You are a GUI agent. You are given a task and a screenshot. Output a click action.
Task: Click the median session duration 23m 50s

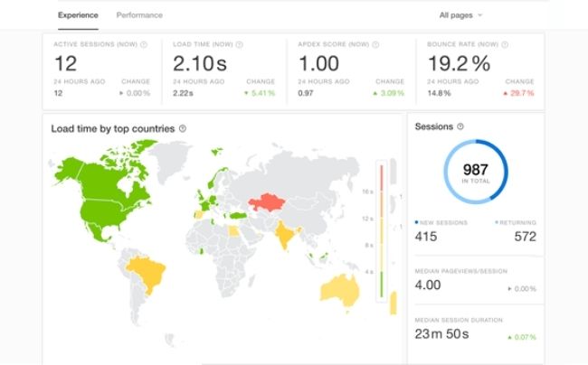pos(441,333)
